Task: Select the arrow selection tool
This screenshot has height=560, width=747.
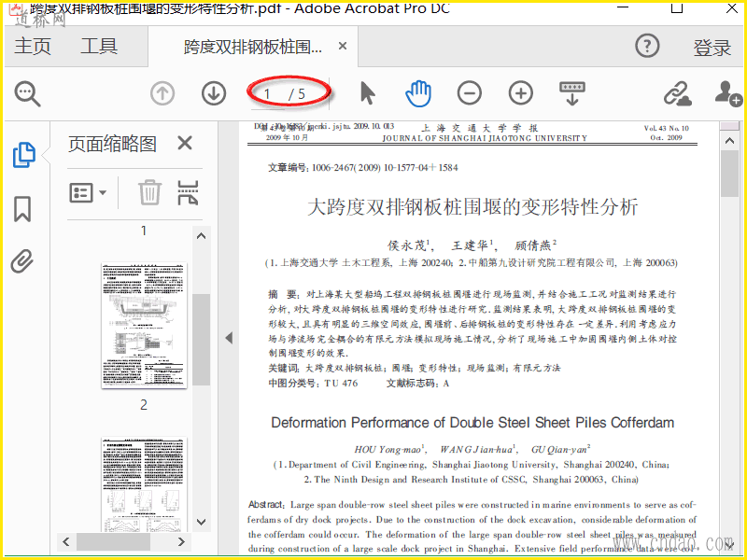Action: point(367,92)
